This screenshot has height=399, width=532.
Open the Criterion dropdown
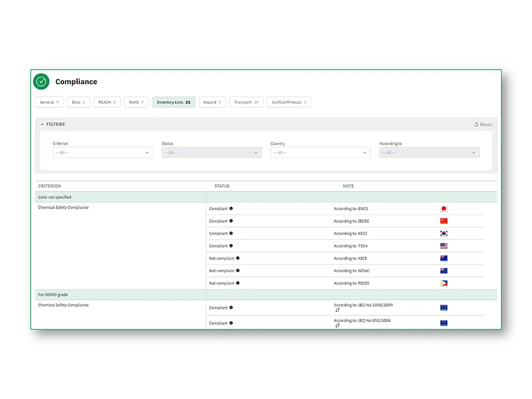102,153
